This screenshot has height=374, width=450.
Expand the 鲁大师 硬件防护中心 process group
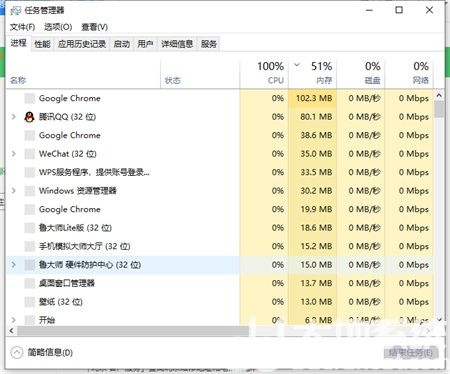[x=14, y=265]
